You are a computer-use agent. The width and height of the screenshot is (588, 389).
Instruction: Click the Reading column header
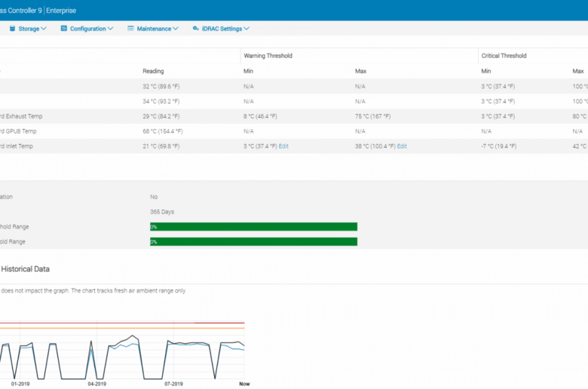pyautogui.click(x=153, y=71)
